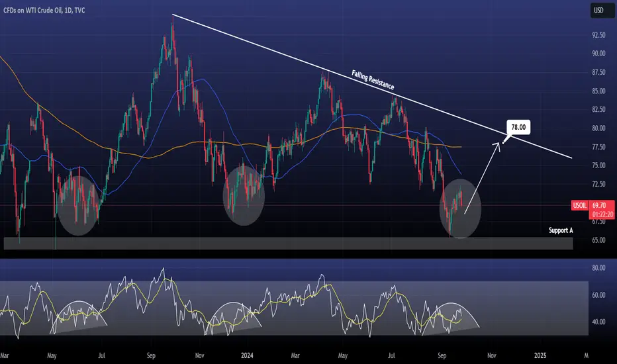Click the 87.50 price axis label
Viewport: 617px width, 364px height.
(x=598, y=72)
